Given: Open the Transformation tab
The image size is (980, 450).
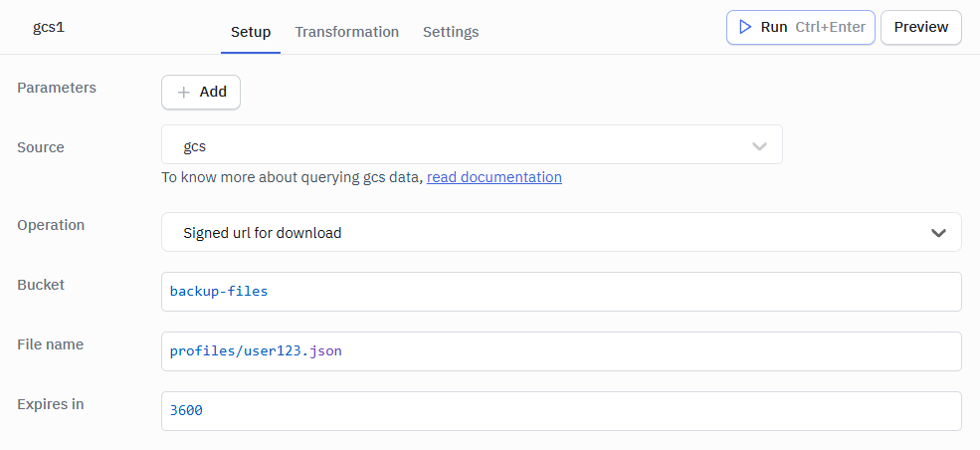Looking at the screenshot, I should pyautogui.click(x=346, y=32).
